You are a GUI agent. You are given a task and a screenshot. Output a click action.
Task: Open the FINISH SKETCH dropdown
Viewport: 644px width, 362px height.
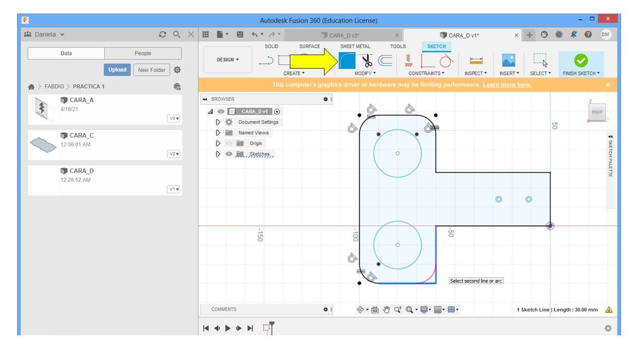click(581, 73)
